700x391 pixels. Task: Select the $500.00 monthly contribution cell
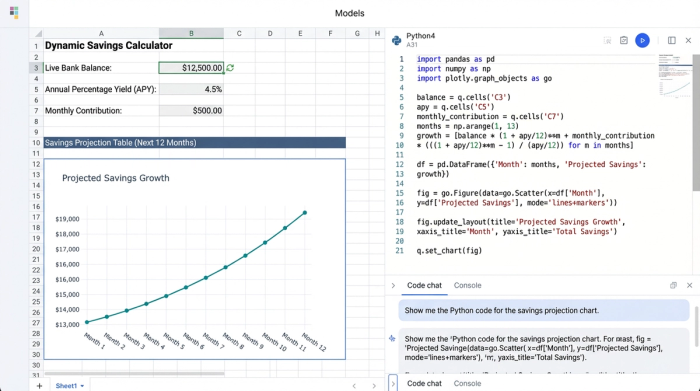[191, 111]
